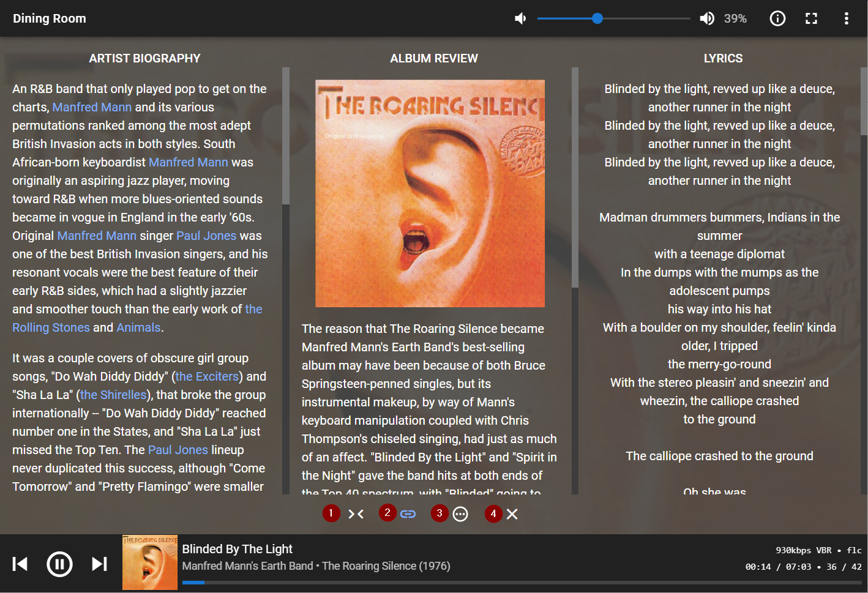Image resolution: width=868 pixels, height=593 pixels.
Task: Follow the Animals artist link
Action: pyautogui.click(x=138, y=327)
